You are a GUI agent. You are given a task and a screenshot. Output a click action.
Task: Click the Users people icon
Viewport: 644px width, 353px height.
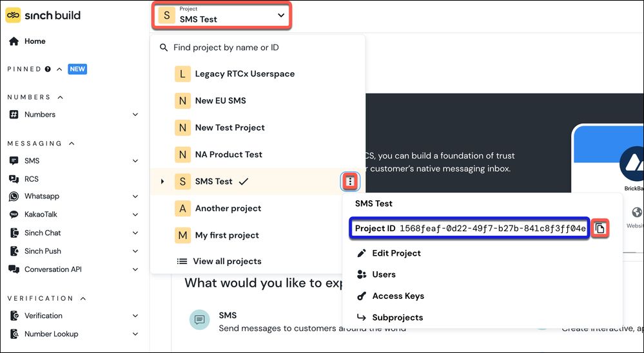[362, 274]
